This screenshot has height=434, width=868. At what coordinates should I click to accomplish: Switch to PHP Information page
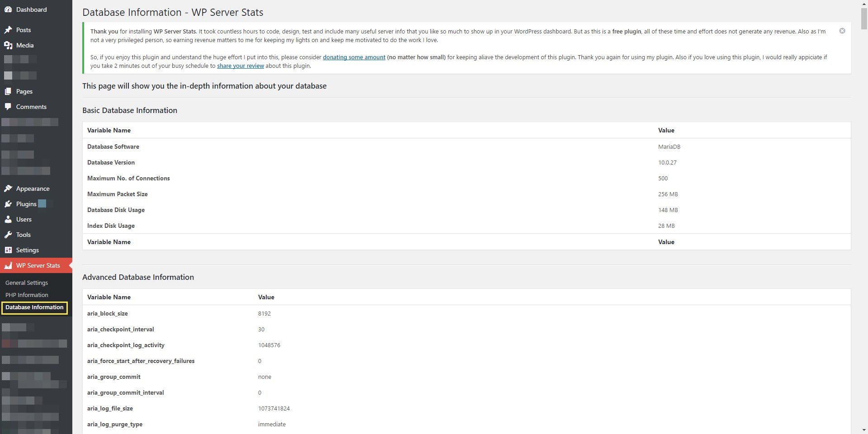(x=27, y=295)
